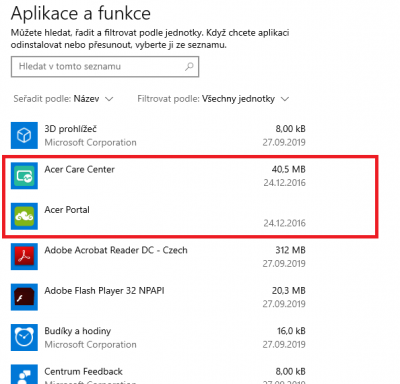This screenshot has height=384, width=400.
Task: Select the Centrum Feedback entry
Action: click(x=158, y=374)
